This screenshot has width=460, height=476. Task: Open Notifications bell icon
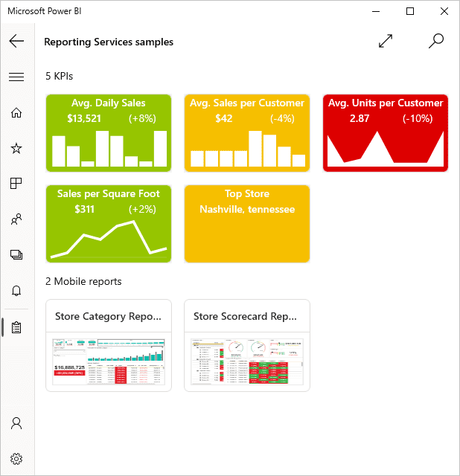(x=16, y=291)
